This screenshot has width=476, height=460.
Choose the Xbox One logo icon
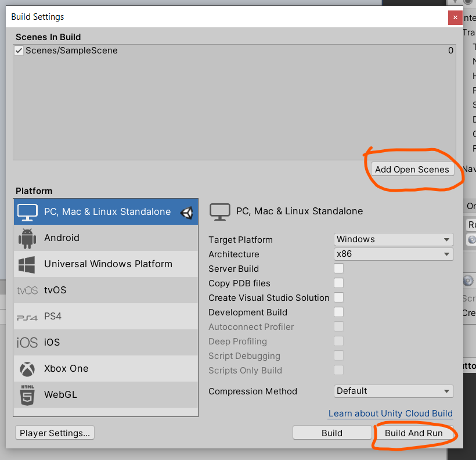point(27,369)
